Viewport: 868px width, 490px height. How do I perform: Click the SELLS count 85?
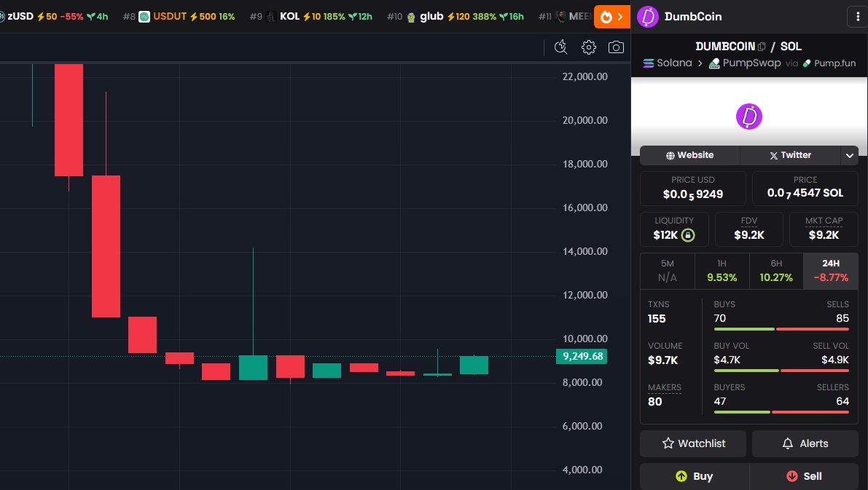842,318
